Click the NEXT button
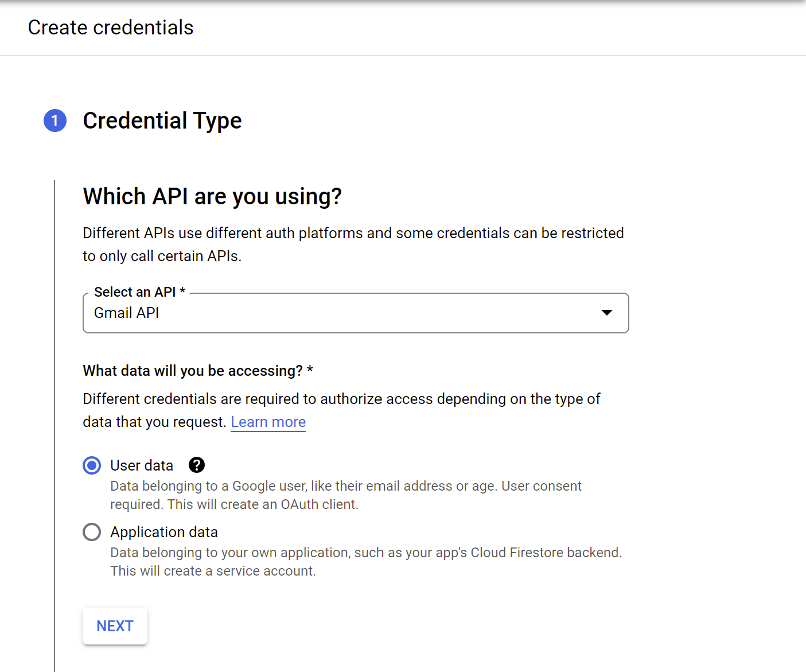The width and height of the screenshot is (806, 672). tap(115, 626)
